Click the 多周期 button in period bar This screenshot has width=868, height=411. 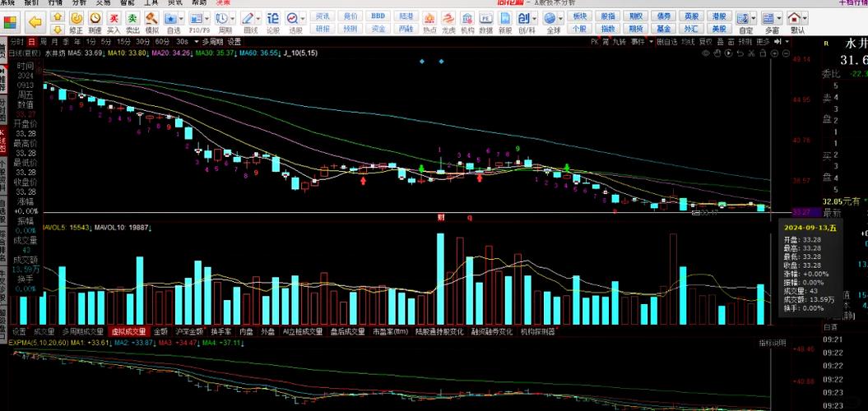212,41
